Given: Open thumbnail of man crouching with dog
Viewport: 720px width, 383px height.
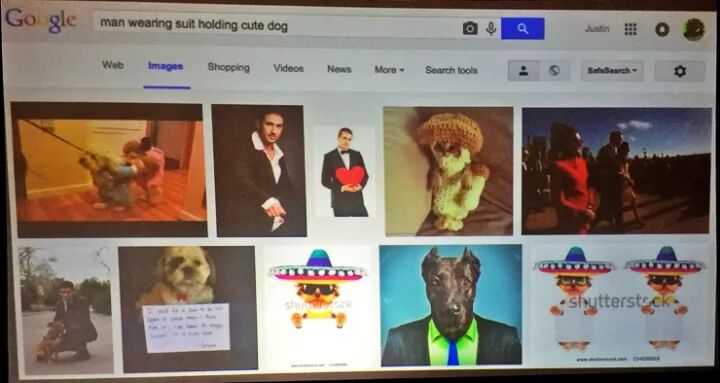Looking at the screenshot, I should (66, 310).
